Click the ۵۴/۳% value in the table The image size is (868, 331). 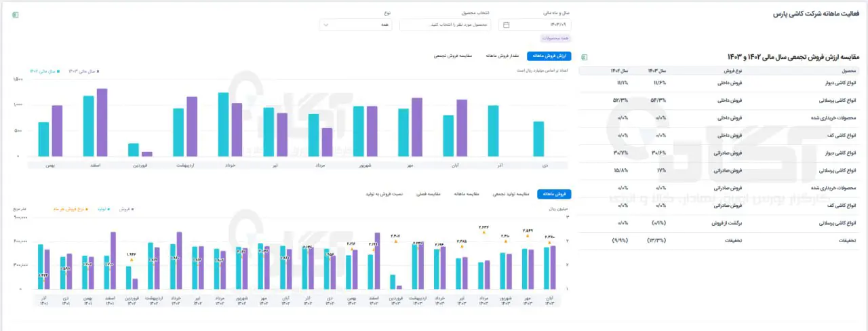660,100
